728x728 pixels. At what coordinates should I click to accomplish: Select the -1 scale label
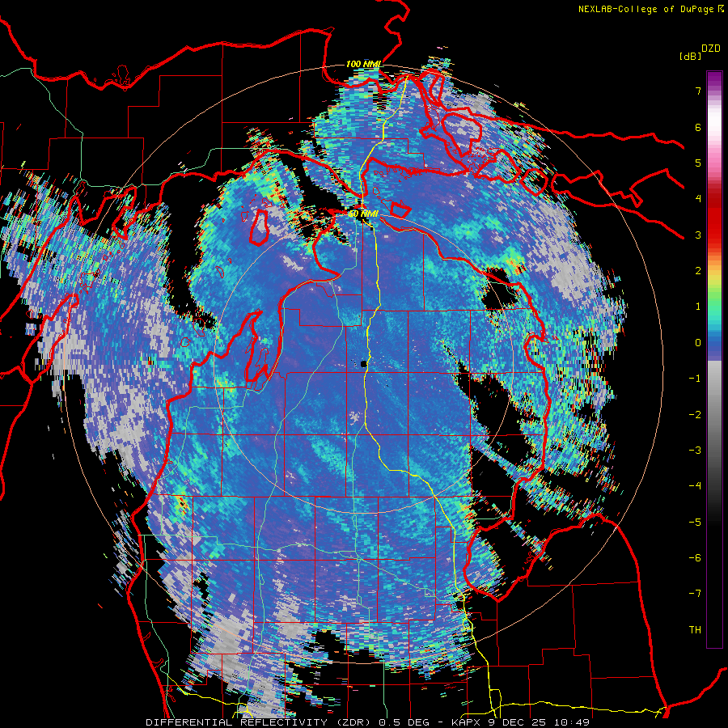click(695, 379)
